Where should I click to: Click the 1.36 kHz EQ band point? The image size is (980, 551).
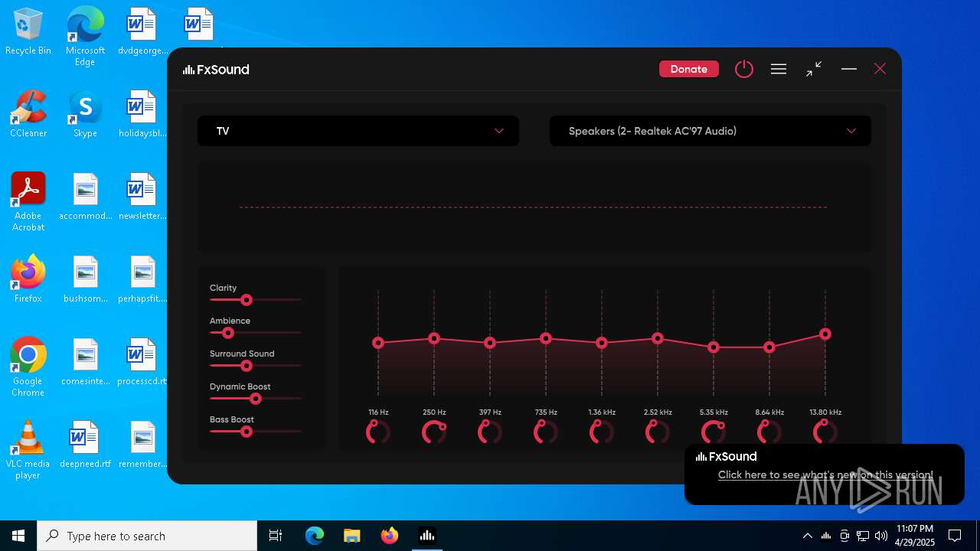pos(602,343)
